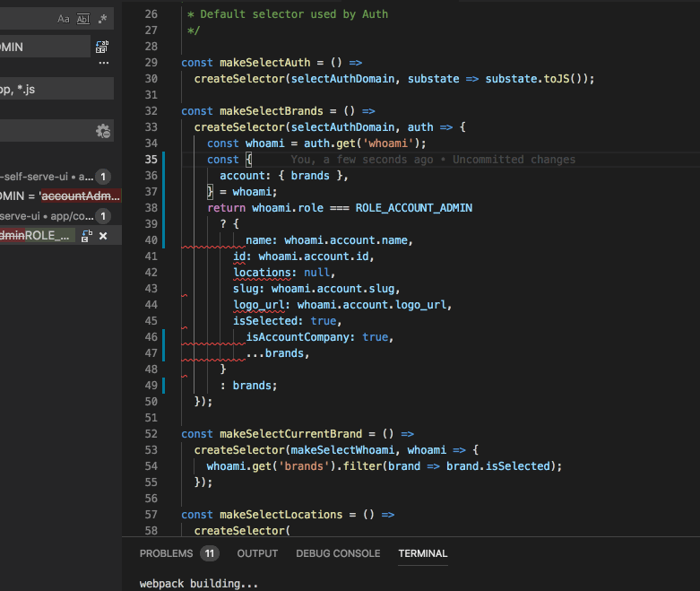Open the Debug Console tab
This screenshot has height=591, width=700.
pos(338,553)
